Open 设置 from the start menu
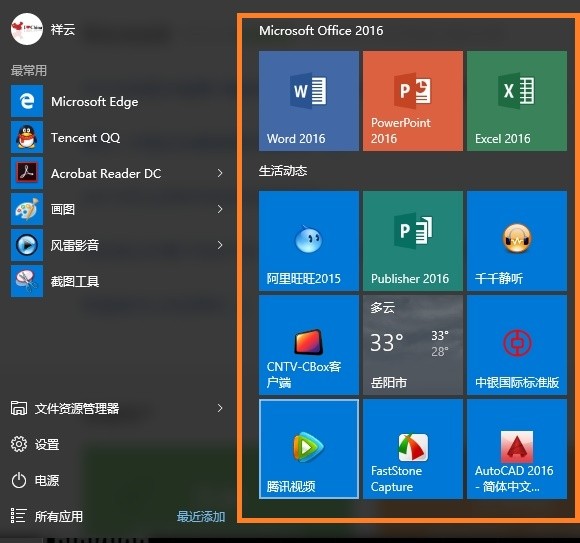The height and width of the screenshot is (543, 580). tap(47, 444)
